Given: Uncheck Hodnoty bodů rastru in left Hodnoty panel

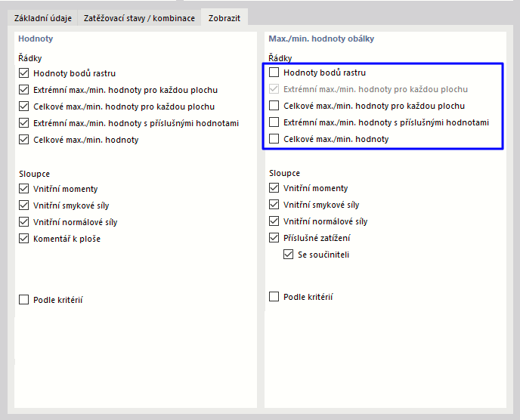Looking at the screenshot, I should [x=24, y=73].
